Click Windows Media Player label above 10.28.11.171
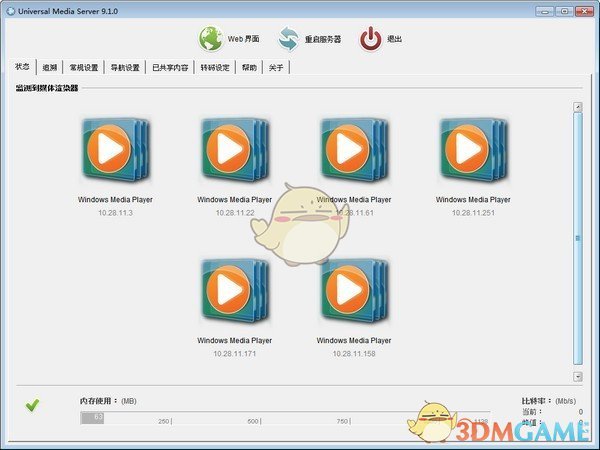The height and width of the screenshot is (450, 600). (x=235, y=340)
